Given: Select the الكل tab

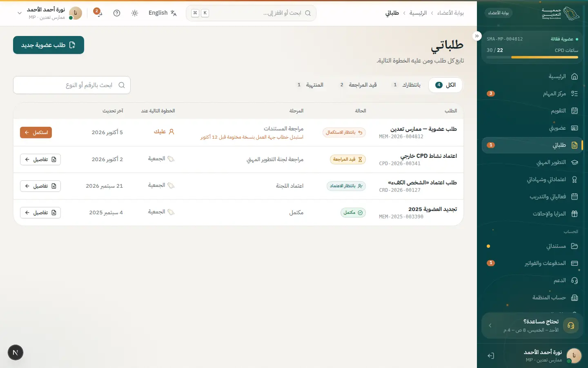Looking at the screenshot, I should pyautogui.click(x=445, y=85).
